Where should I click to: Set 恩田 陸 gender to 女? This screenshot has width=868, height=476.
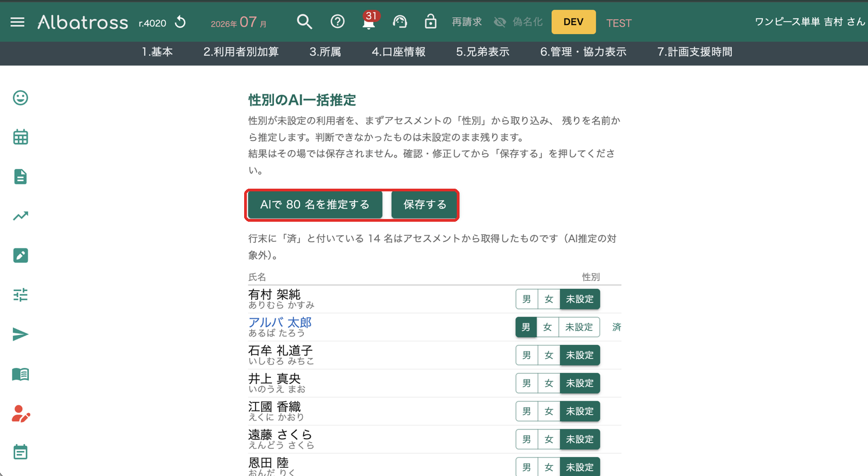[549, 467]
